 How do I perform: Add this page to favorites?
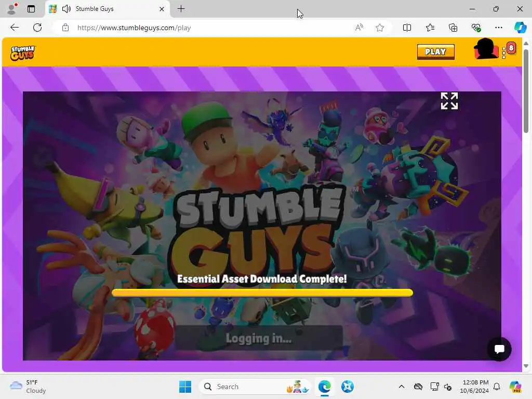(x=380, y=28)
